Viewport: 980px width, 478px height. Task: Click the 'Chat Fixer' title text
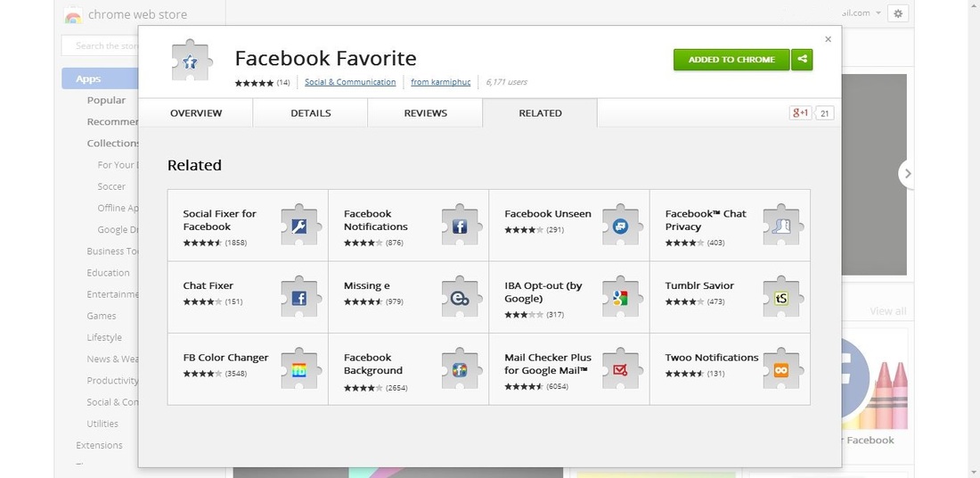coord(208,286)
